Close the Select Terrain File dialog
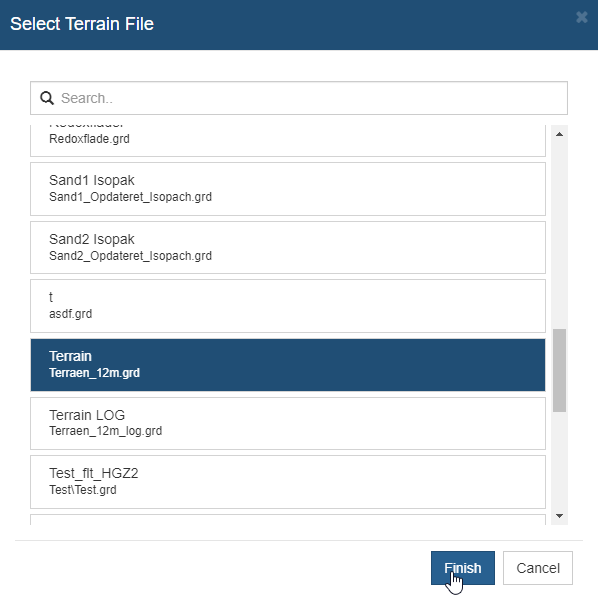This screenshot has width=598, height=605. pyautogui.click(x=581, y=17)
